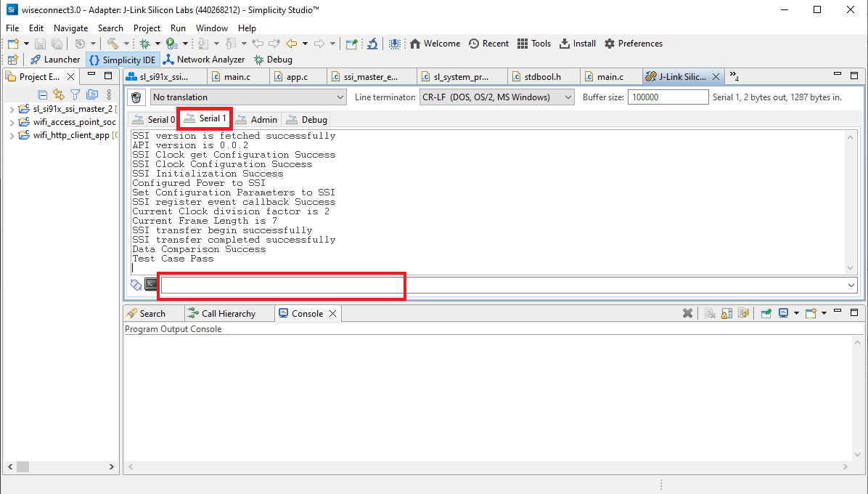Click the Welcome button
Screen dimensions: 868x494
(435, 44)
